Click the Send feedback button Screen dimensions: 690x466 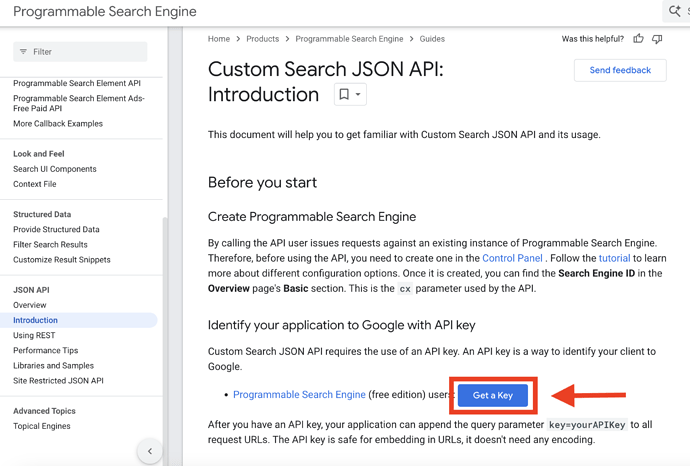620,70
